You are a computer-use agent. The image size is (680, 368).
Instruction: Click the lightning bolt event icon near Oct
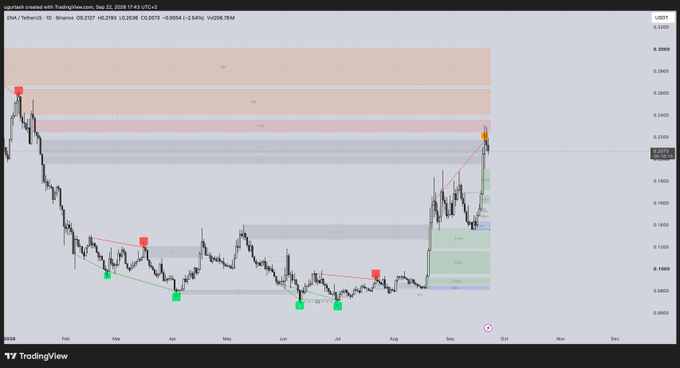(x=488, y=328)
